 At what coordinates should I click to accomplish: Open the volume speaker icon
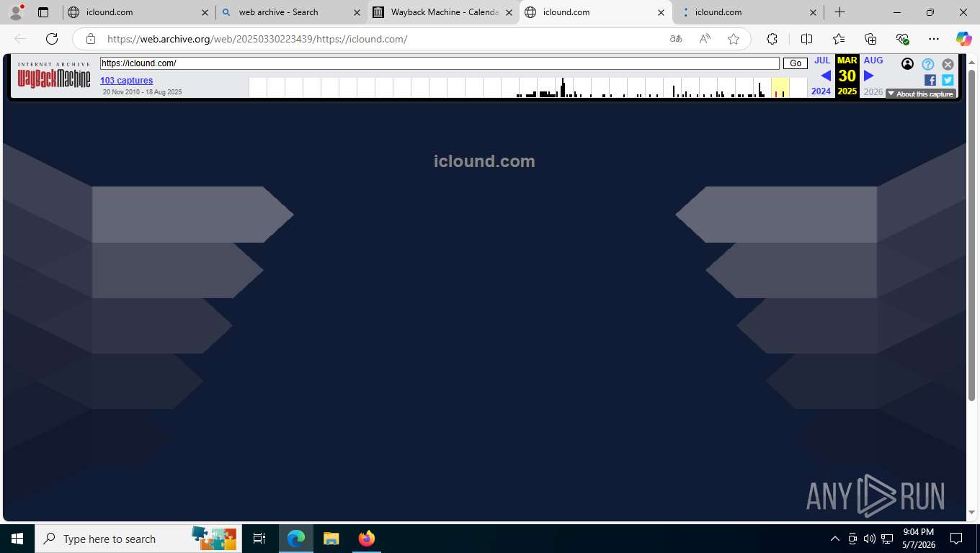point(869,539)
